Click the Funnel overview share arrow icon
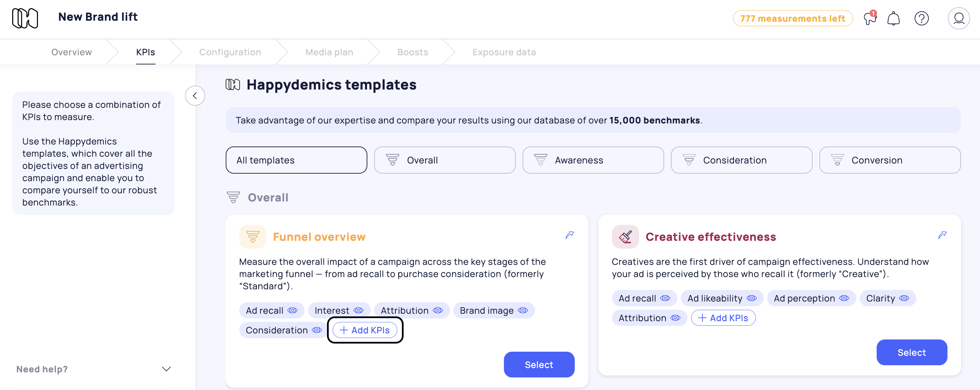 coord(569,235)
